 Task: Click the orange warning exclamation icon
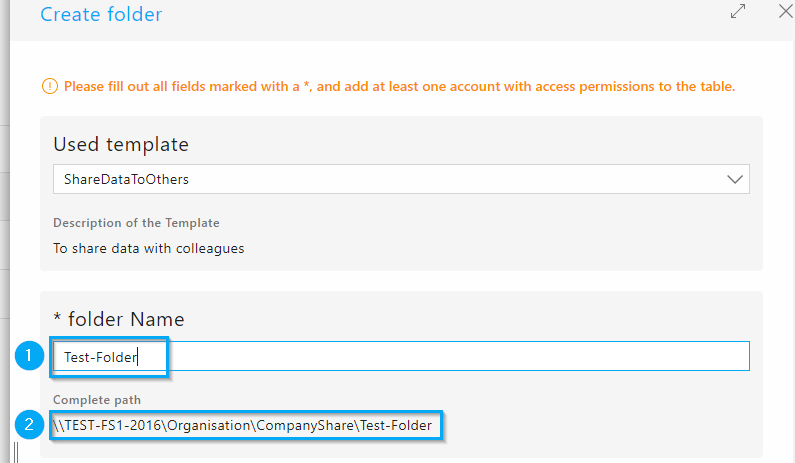coord(50,86)
